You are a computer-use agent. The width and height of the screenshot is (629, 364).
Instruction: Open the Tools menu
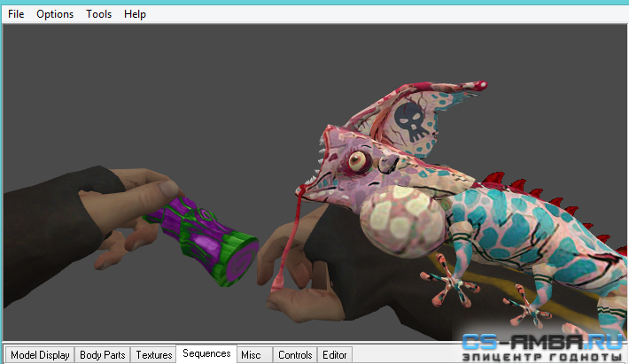98,14
